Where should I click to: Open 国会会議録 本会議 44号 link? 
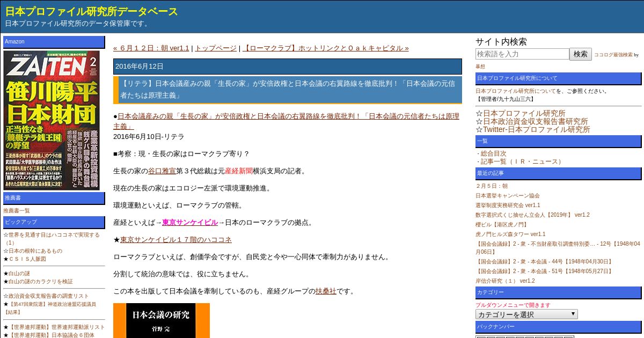click(x=545, y=262)
